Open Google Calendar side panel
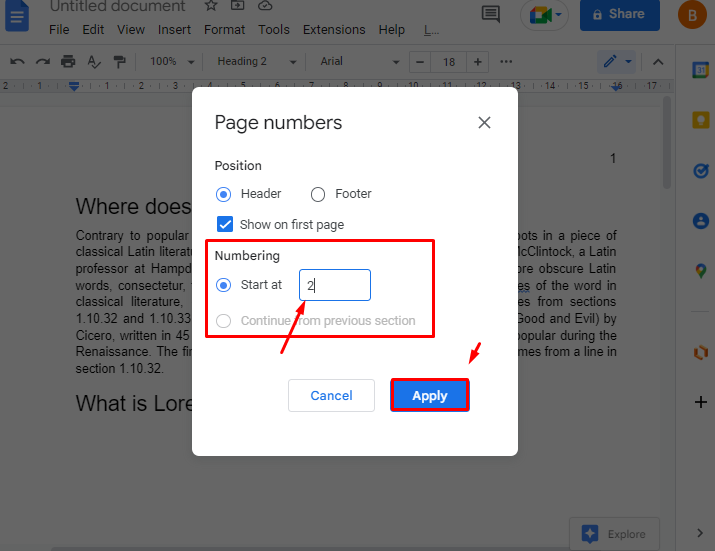This screenshot has height=551, width=715. click(700, 70)
